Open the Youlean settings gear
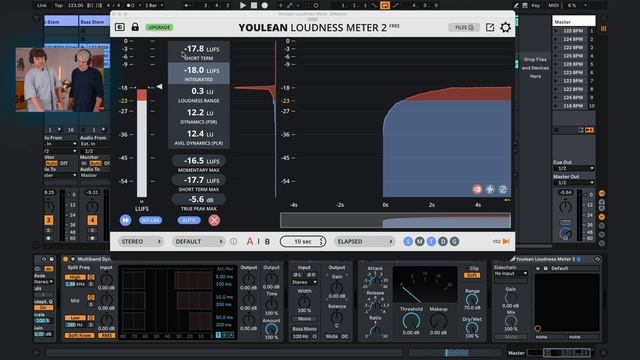640x360 pixels. pos(505,27)
